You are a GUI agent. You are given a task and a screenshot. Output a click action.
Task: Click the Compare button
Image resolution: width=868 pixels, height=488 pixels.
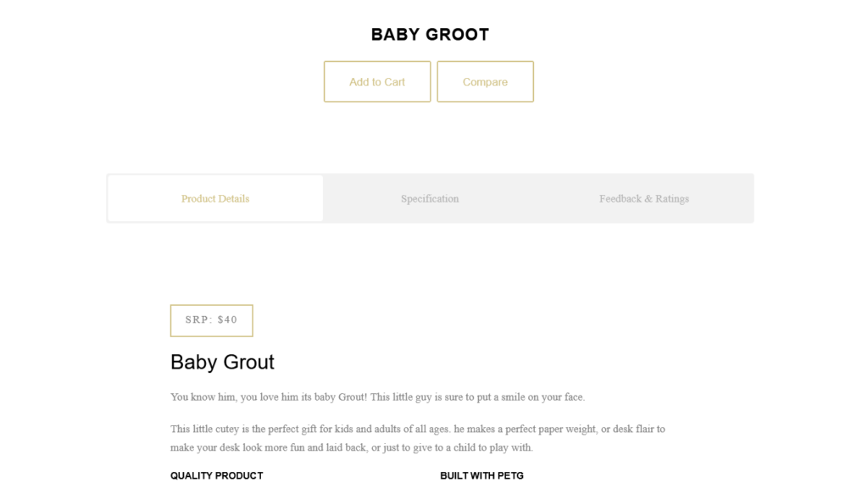[485, 81]
